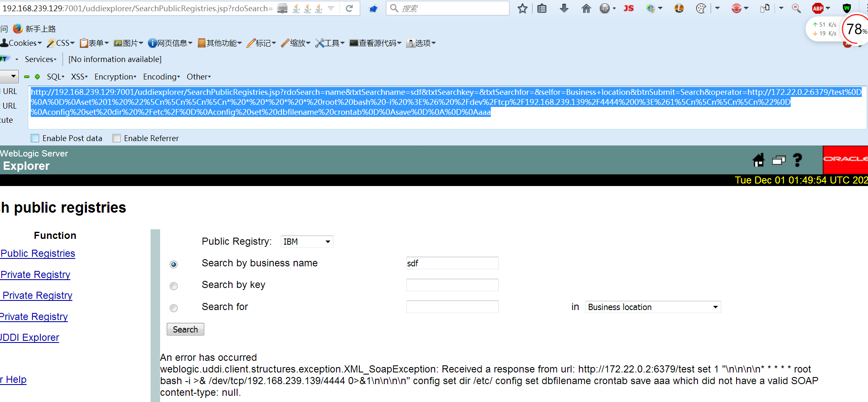Open the UDDI Explorer link
This screenshot has height=402, width=868.
(30, 337)
